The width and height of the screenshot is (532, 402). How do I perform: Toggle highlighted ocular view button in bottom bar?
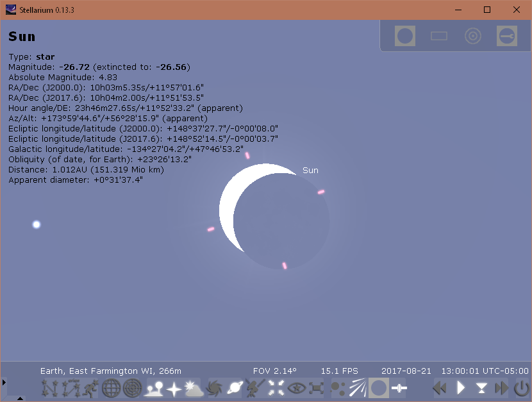(378, 388)
